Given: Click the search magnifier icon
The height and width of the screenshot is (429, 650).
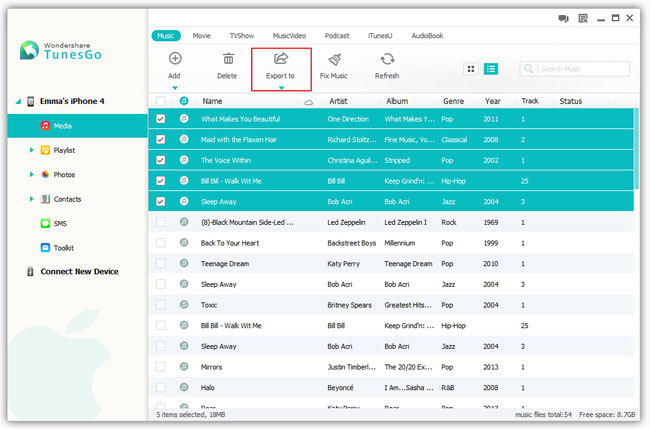Looking at the screenshot, I should tap(528, 69).
